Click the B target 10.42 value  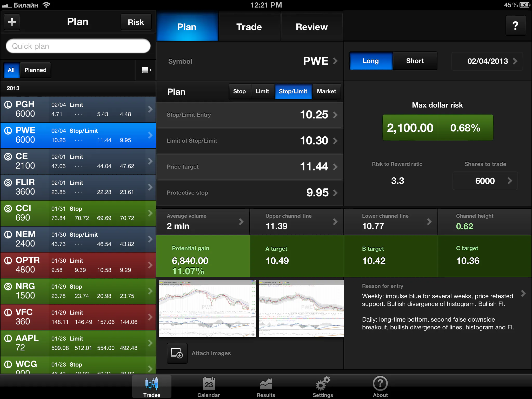click(x=374, y=261)
